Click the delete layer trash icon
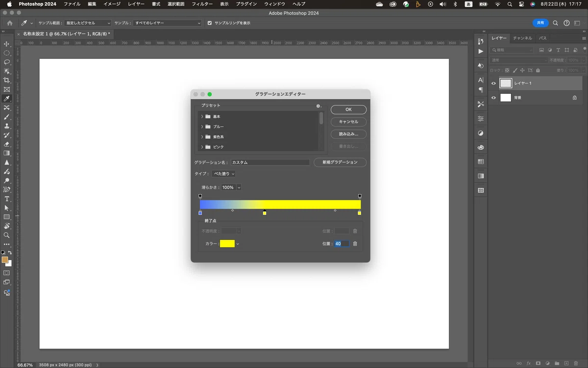 [576, 363]
